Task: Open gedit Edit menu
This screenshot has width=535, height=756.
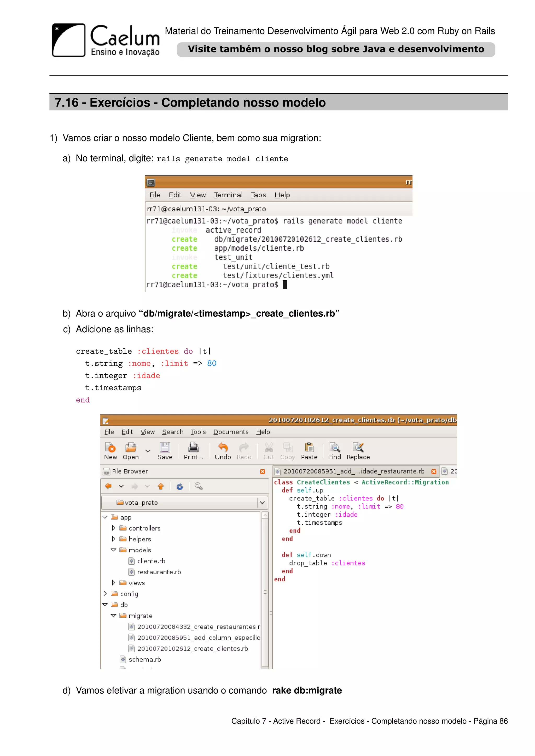Action: point(127,432)
